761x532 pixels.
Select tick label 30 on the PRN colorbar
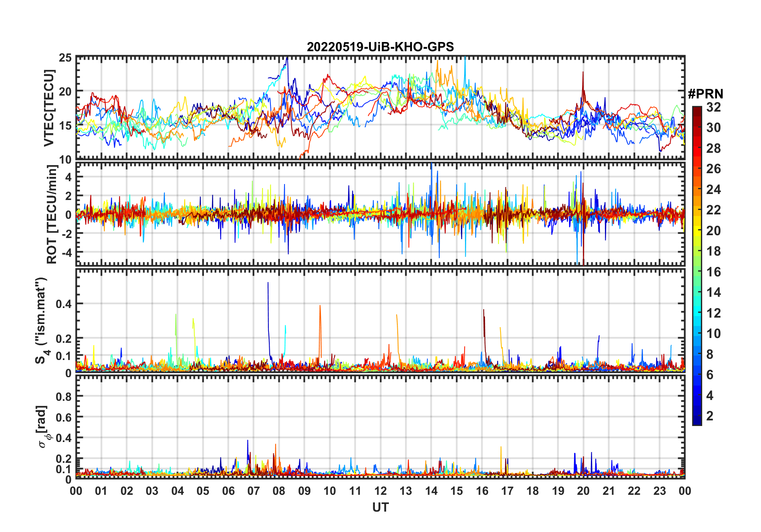pyautogui.click(x=713, y=128)
